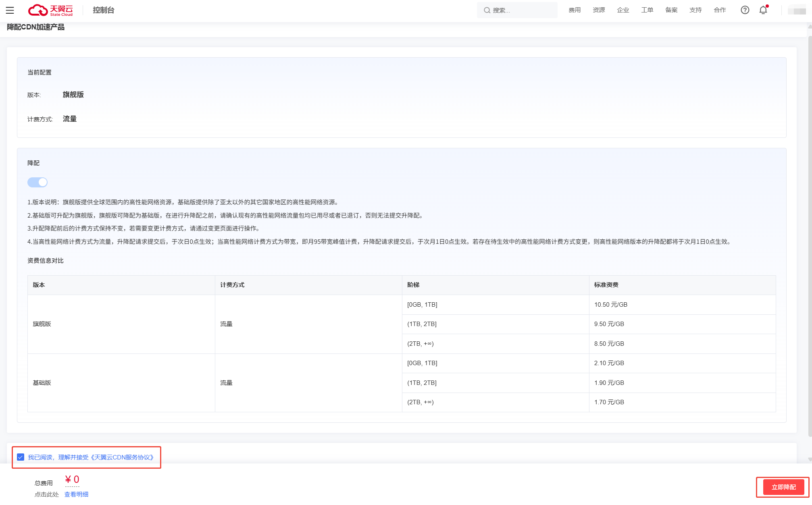Open the help question mark icon
This screenshot has height=505, width=812.
click(745, 10)
